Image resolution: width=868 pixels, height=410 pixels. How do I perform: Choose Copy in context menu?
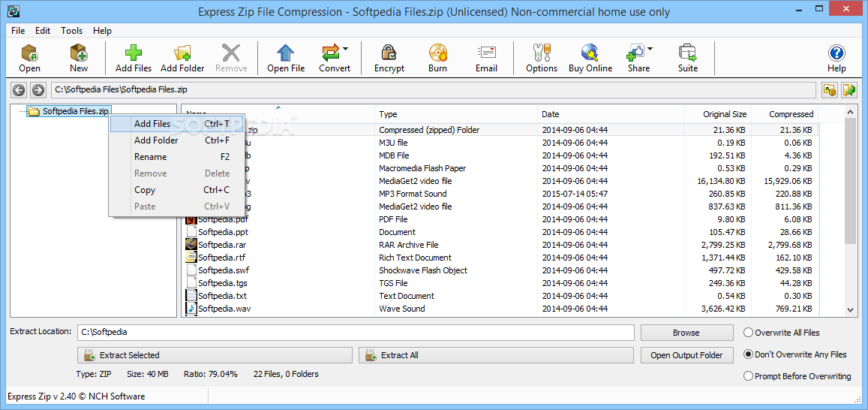pyautogui.click(x=177, y=189)
